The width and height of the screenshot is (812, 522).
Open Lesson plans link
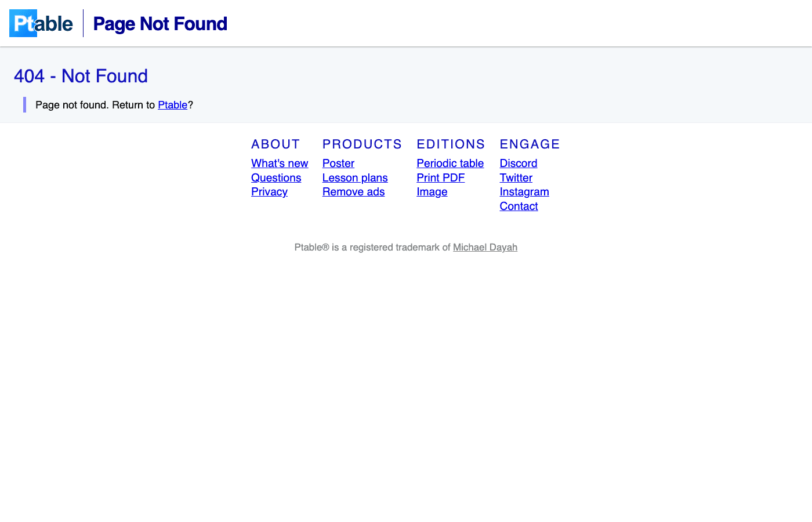tap(355, 178)
